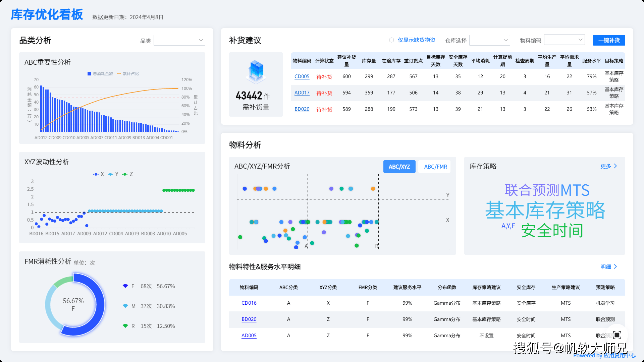
Task: Open the 仓库选择 dropdown
Action: click(489, 40)
